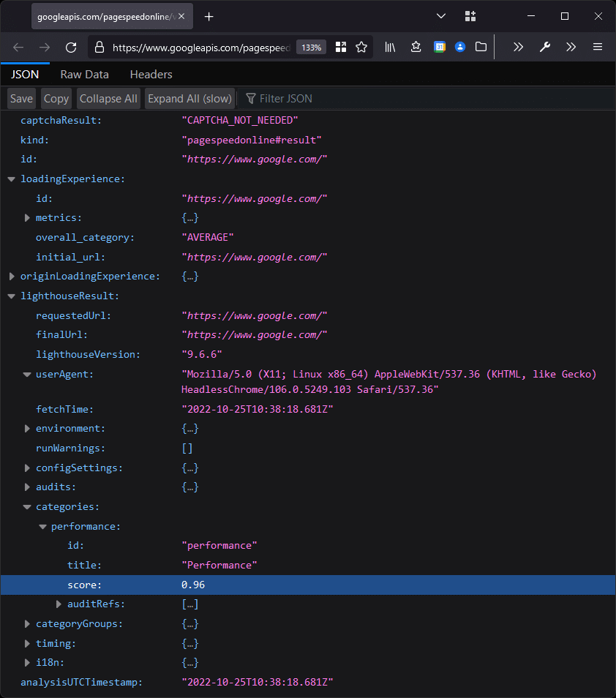Click the site security padlock icon
616x698 pixels.
click(98, 47)
